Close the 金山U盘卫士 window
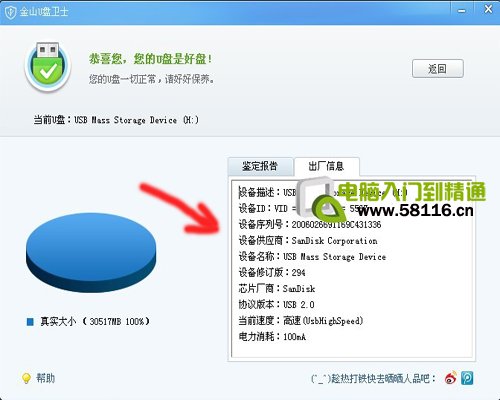The height and width of the screenshot is (400, 500). click(488, 9)
